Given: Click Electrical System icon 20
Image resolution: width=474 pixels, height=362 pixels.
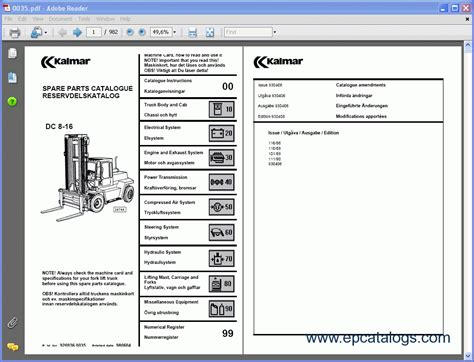Looking at the screenshot, I should tap(222, 133).
